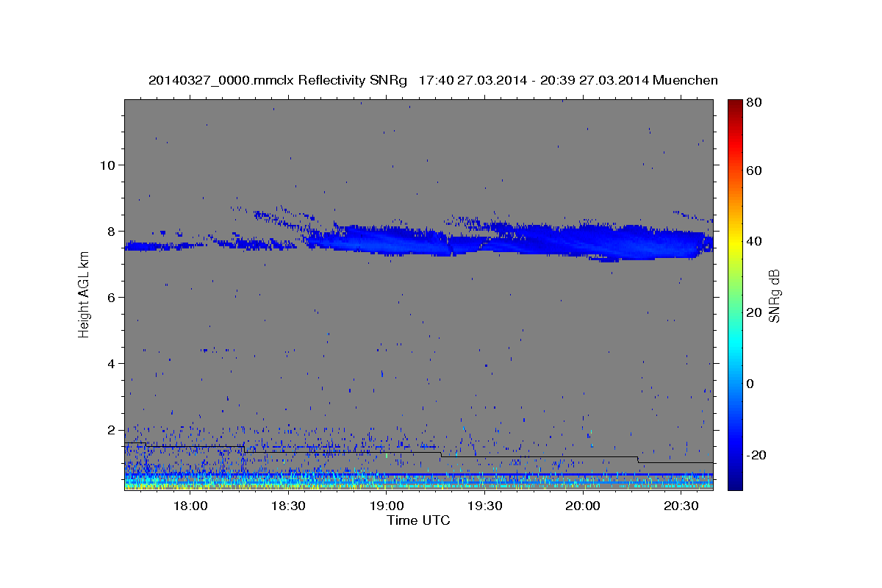Click the colorbar value label 20

pyautogui.click(x=753, y=312)
